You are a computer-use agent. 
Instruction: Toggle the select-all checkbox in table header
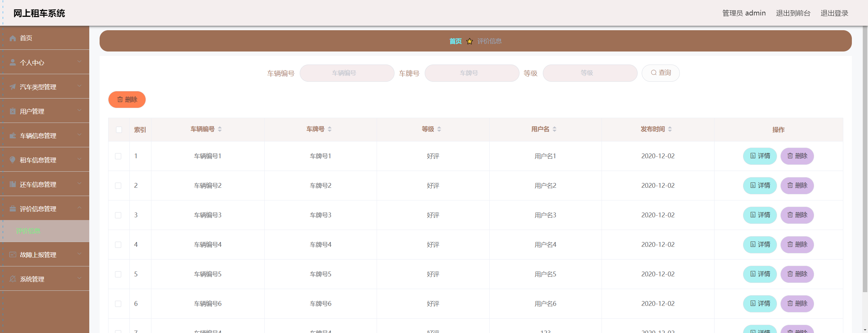(x=119, y=130)
